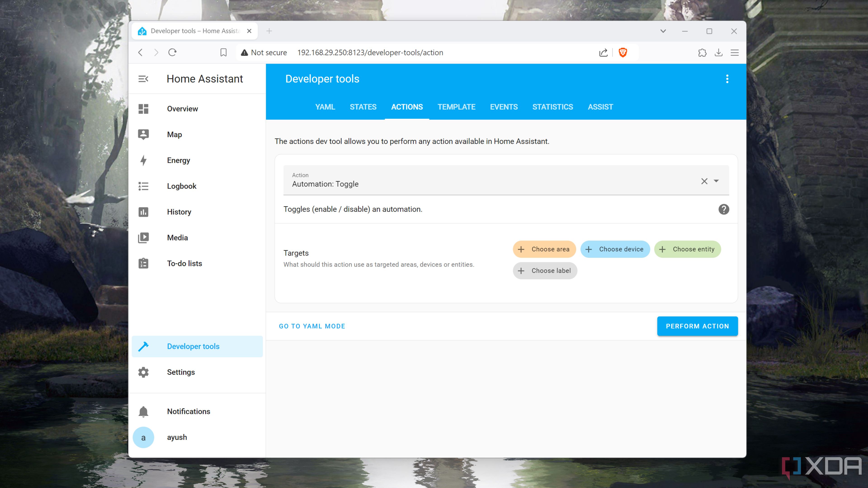Switch to the STATES tab
Screen dimensions: 868x488
click(x=363, y=107)
